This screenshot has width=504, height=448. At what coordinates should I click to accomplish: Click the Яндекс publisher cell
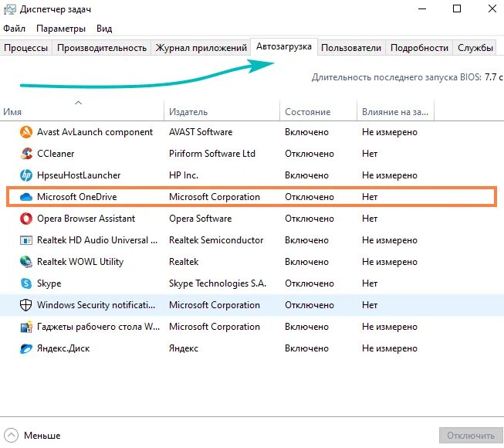(x=184, y=348)
